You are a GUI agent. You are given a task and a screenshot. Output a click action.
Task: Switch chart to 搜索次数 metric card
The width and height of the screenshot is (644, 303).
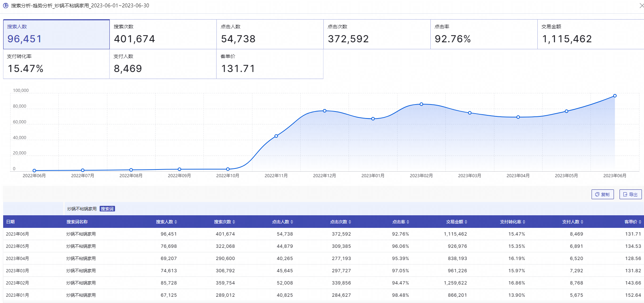click(163, 34)
